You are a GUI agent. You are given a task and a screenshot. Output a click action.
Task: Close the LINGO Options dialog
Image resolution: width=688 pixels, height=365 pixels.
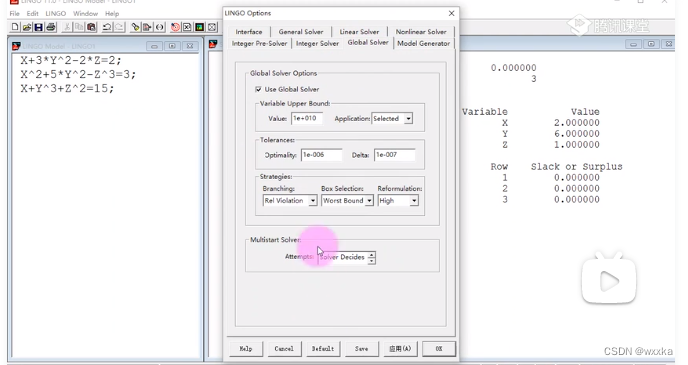[x=452, y=14]
